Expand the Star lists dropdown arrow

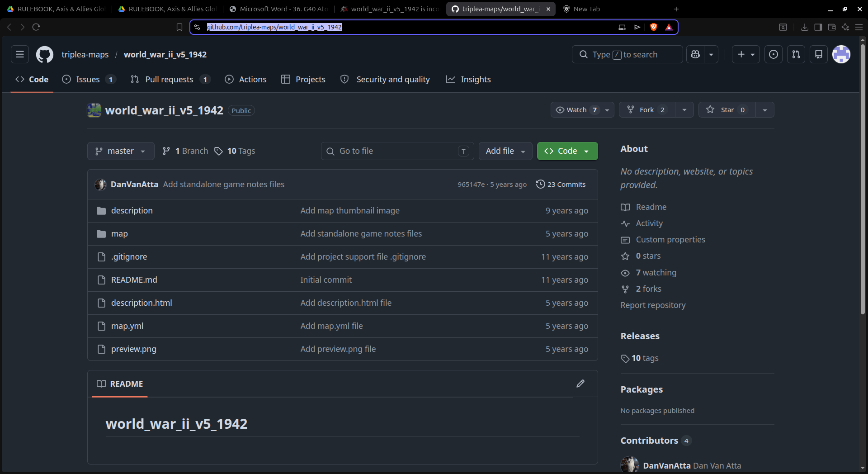765,110
